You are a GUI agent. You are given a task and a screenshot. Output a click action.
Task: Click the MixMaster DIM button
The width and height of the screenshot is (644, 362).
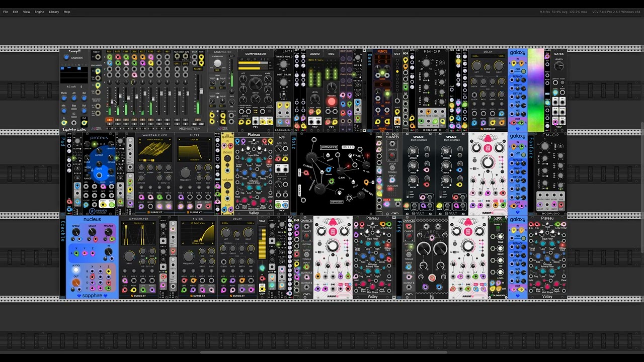194,124
